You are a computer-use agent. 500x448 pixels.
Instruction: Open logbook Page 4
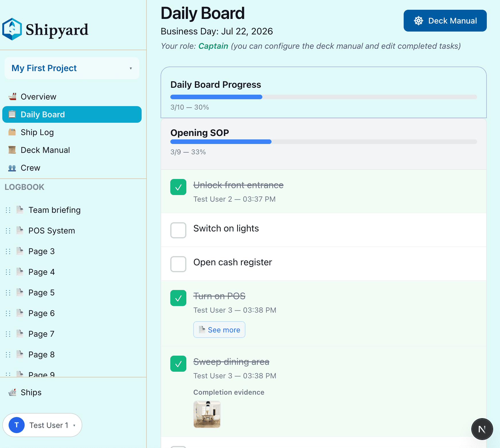click(42, 272)
